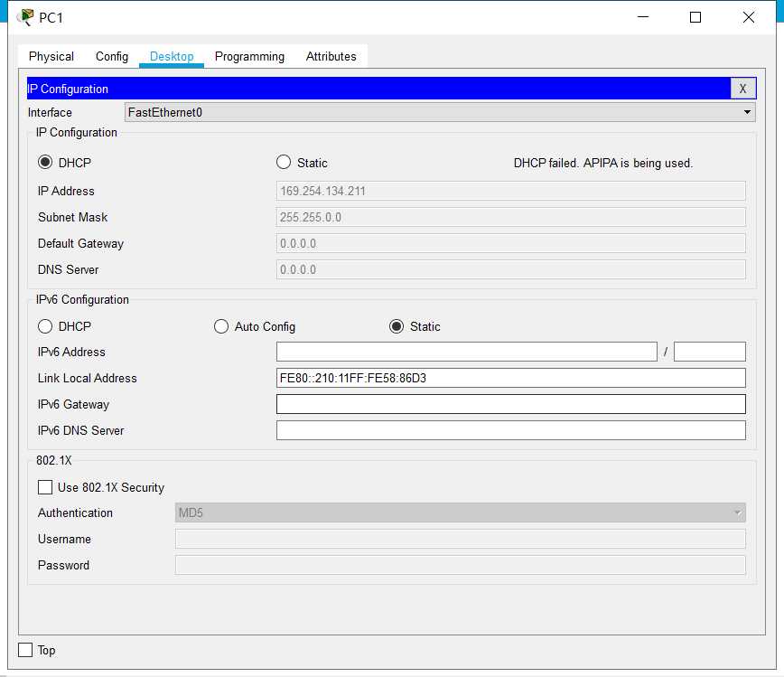Select Static for IPv4 configuration
784x677 pixels.
[x=284, y=162]
